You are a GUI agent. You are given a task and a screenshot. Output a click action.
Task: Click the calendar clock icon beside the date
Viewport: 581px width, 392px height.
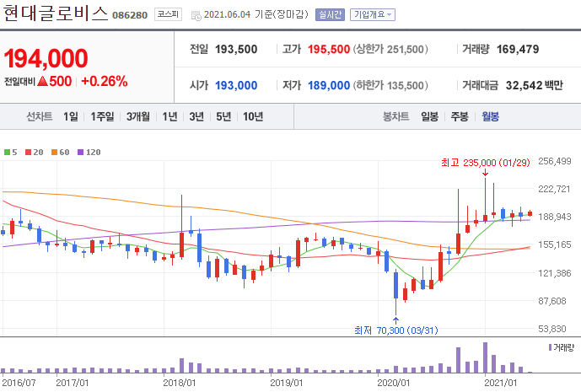pyautogui.click(x=196, y=15)
